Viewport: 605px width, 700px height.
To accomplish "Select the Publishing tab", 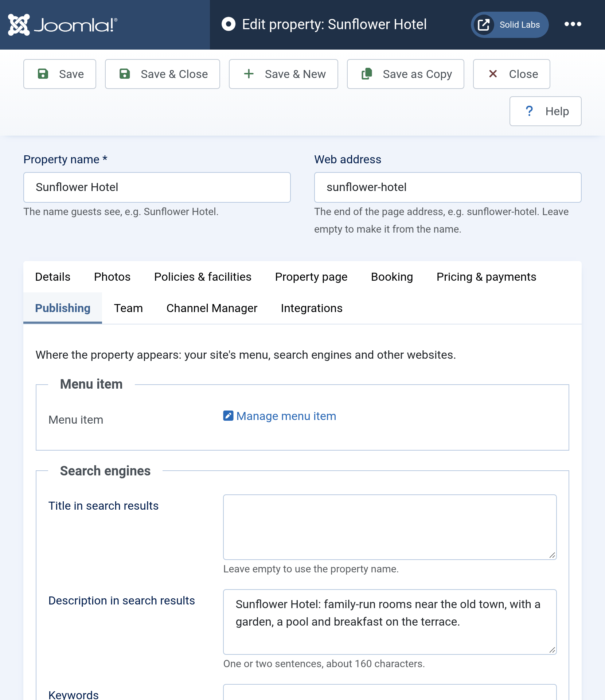I will point(63,308).
